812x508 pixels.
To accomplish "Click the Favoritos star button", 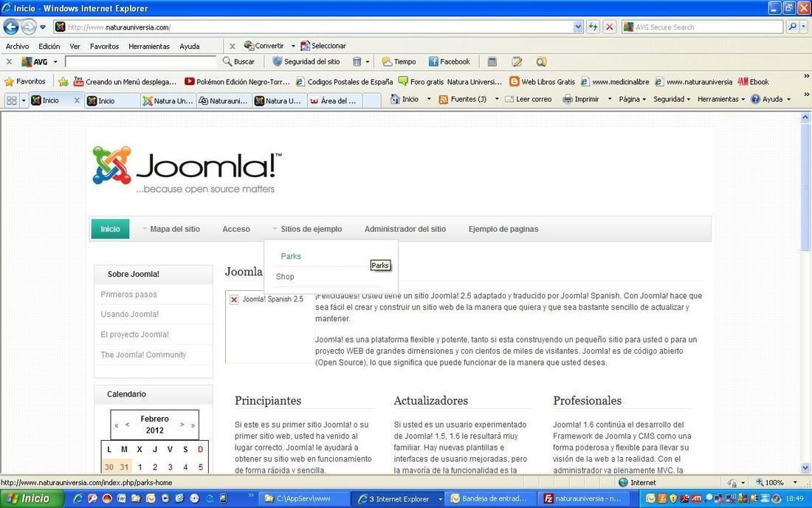I will (25, 81).
